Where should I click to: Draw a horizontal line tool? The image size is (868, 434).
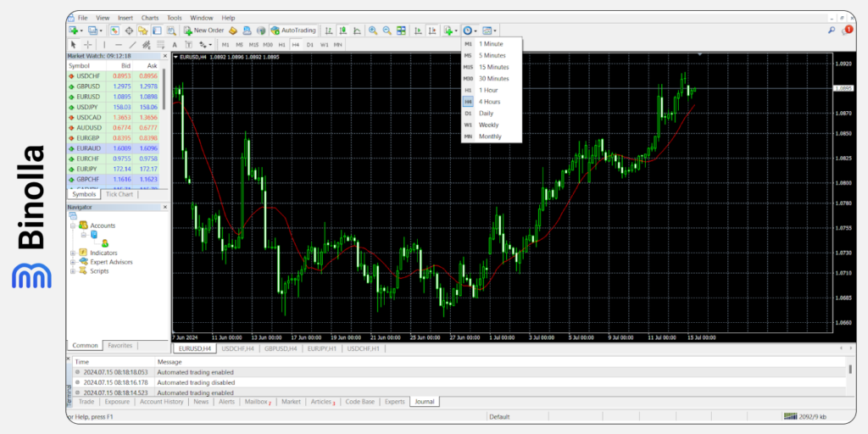(x=119, y=45)
